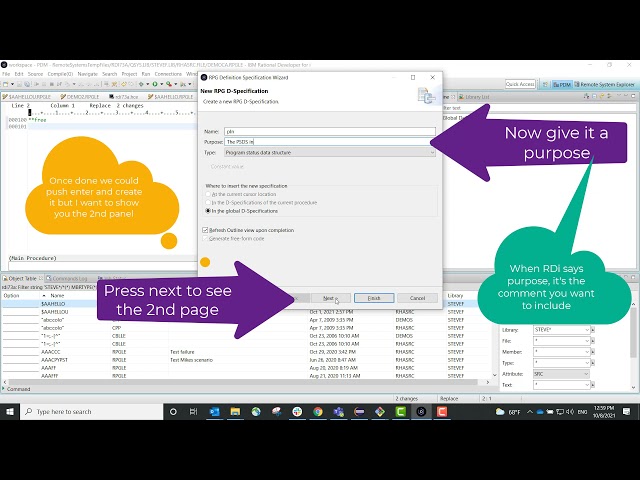Screen dimensions: 640x480
Task: Click the Open Perspective icon
Action: [x=545, y=84]
